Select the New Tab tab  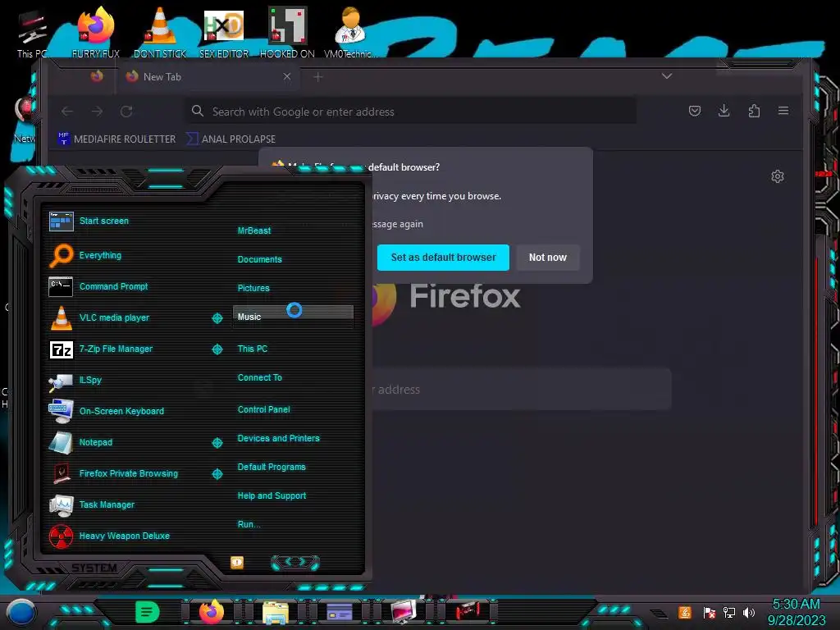[x=208, y=76]
